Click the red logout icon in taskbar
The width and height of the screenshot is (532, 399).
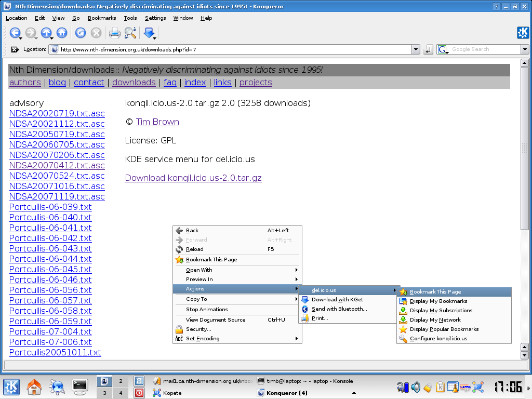coord(139,393)
